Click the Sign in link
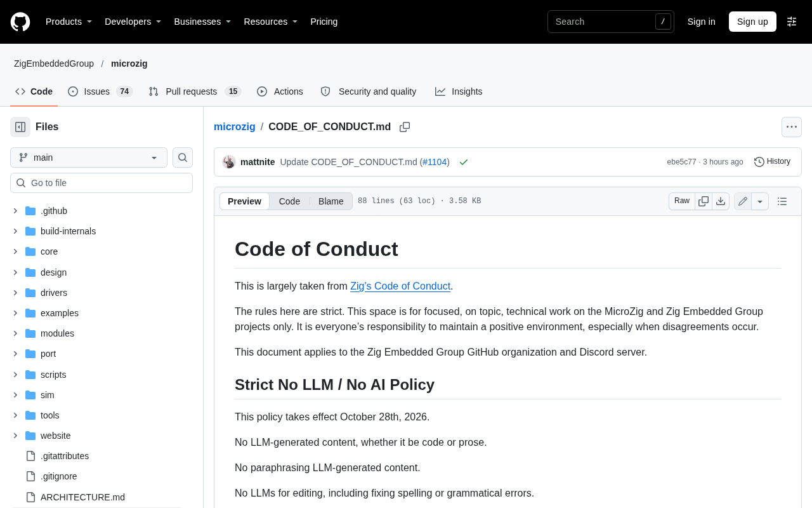This screenshot has width=812, height=508. click(701, 22)
